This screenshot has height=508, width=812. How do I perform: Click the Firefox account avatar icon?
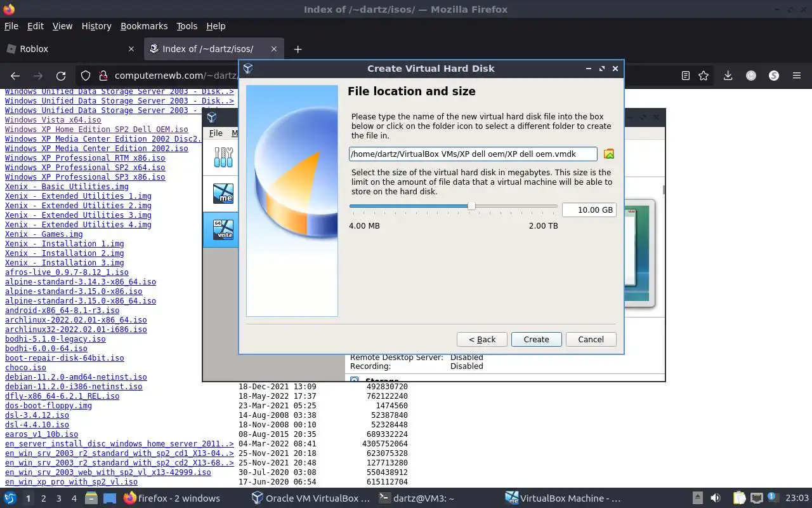click(751, 76)
